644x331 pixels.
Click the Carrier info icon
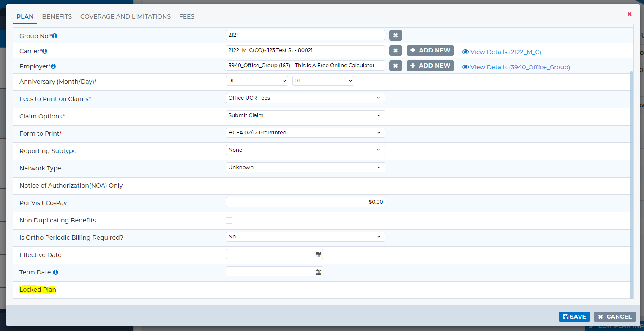tap(45, 51)
